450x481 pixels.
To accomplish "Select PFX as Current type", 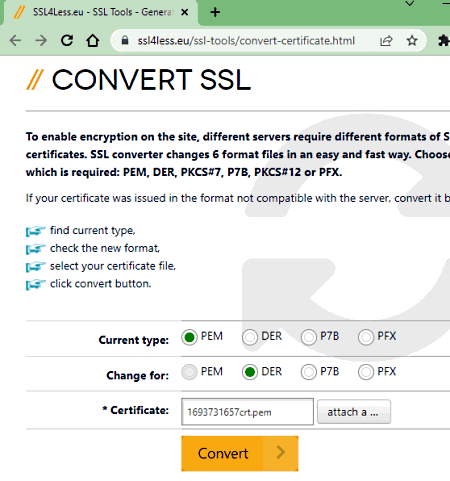I will (x=366, y=337).
